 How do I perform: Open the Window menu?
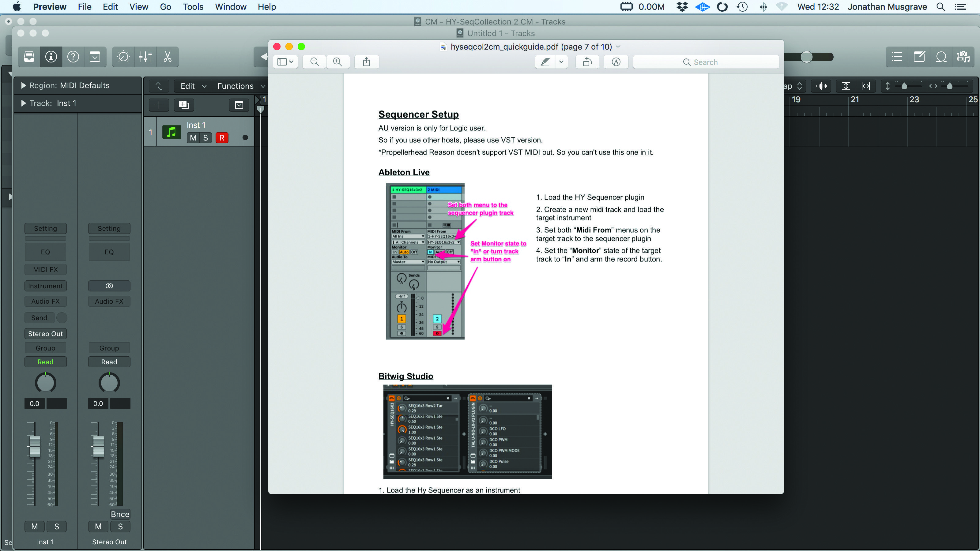click(231, 7)
